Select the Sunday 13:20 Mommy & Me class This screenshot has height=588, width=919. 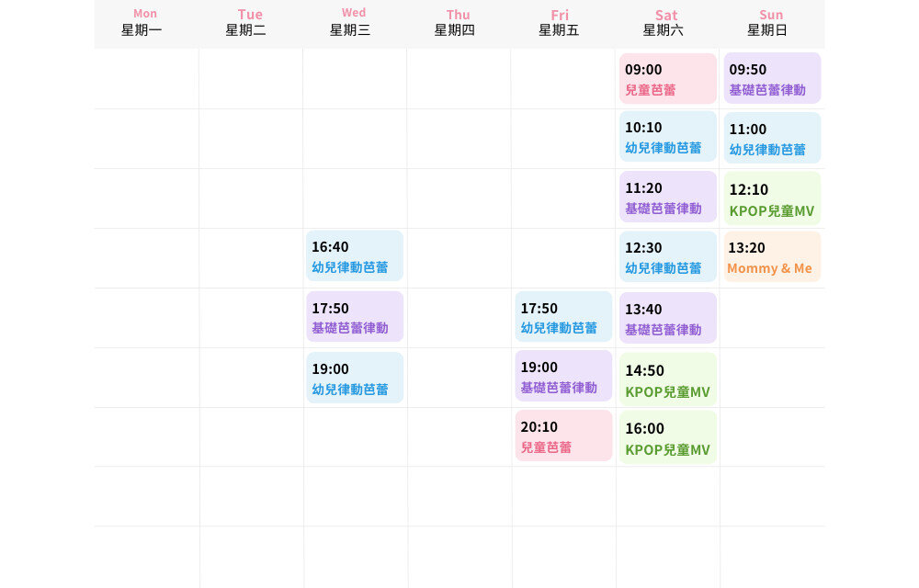tap(772, 257)
